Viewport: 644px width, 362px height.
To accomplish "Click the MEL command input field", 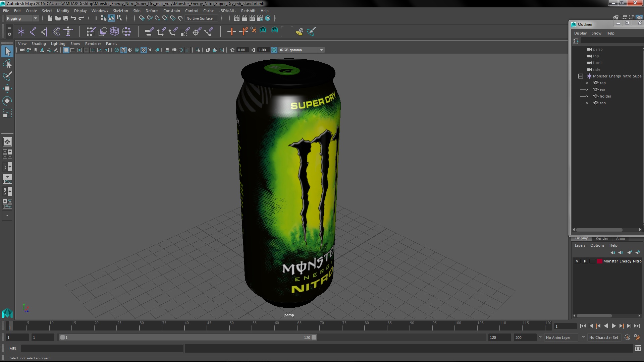I will [x=102, y=349].
